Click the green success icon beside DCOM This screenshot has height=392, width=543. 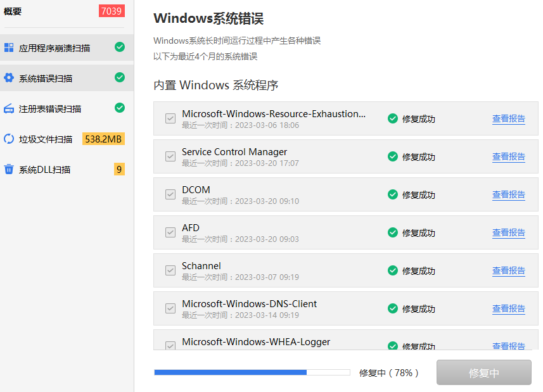393,194
